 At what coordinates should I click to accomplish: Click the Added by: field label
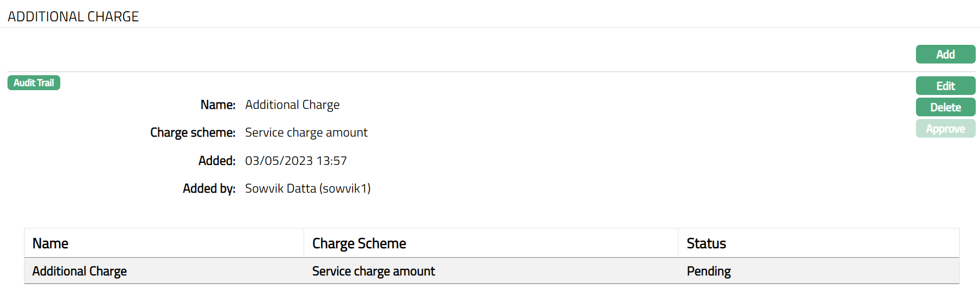[x=209, y=188]
